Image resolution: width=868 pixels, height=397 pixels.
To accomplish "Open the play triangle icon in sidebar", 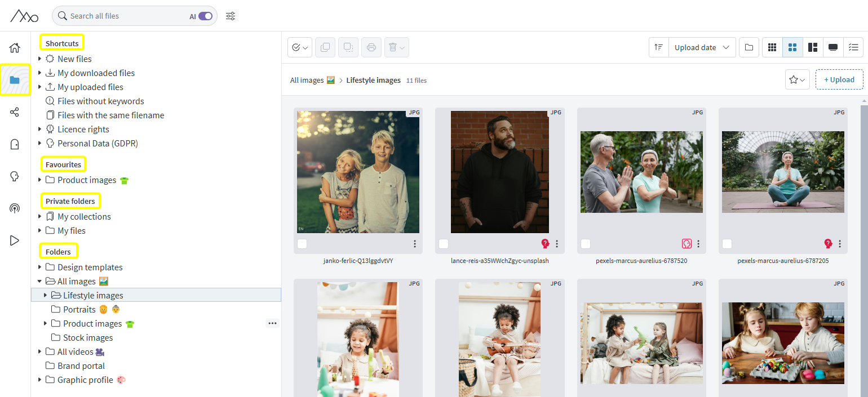I will pos(15,240).
